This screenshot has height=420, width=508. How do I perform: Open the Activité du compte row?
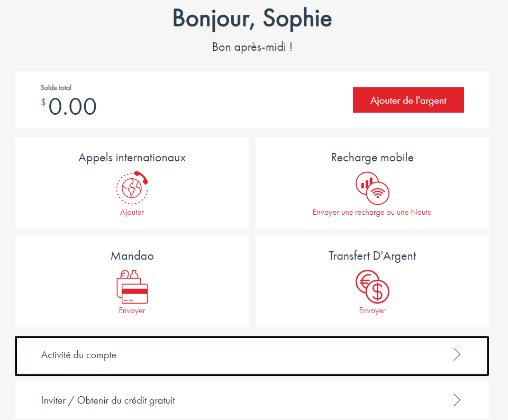(79, 355)
